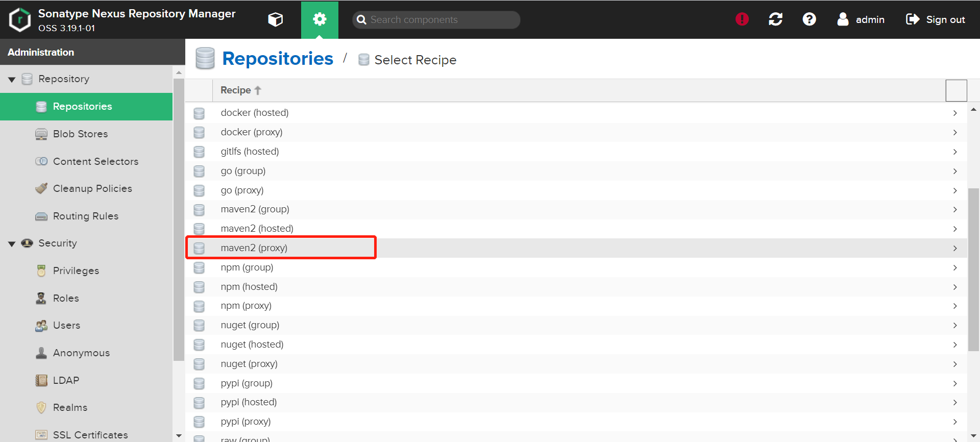
Task: Open Routing Rules in sidebar
Action: coord(86,216)
